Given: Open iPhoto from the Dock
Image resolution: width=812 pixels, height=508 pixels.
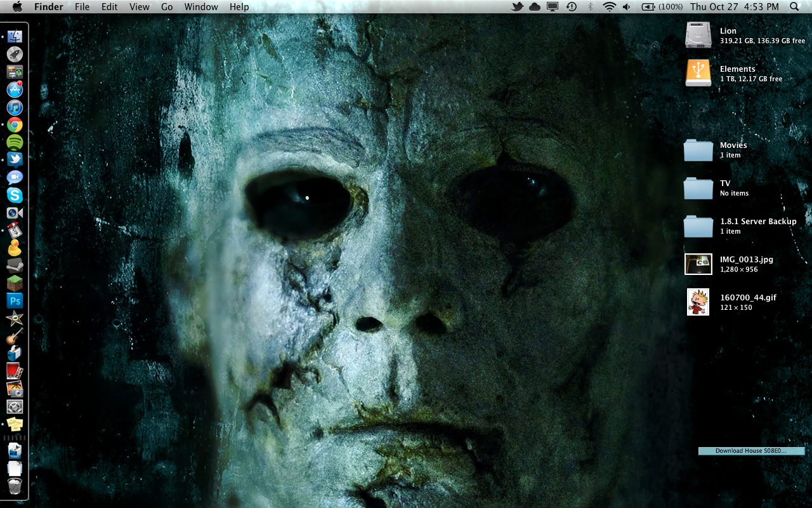Looking at the screenshot, I should (x=15, y=389).
